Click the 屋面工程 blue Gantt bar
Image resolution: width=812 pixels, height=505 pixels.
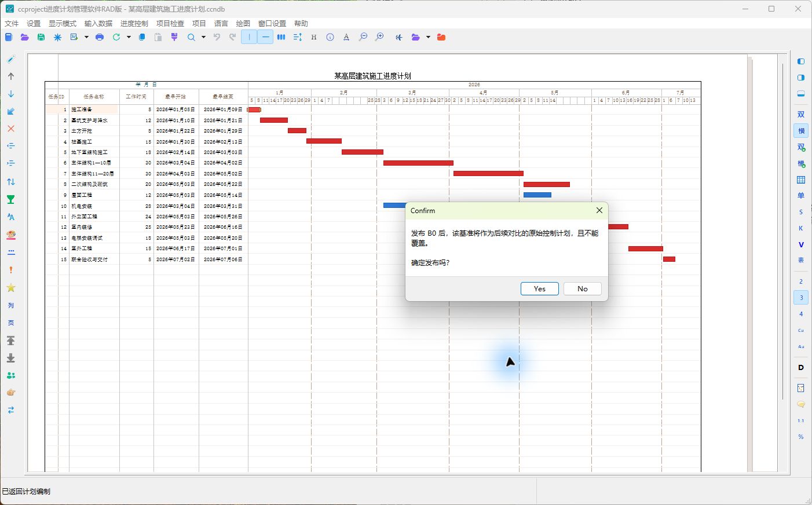pyautogui.click(x=537, y=195)
